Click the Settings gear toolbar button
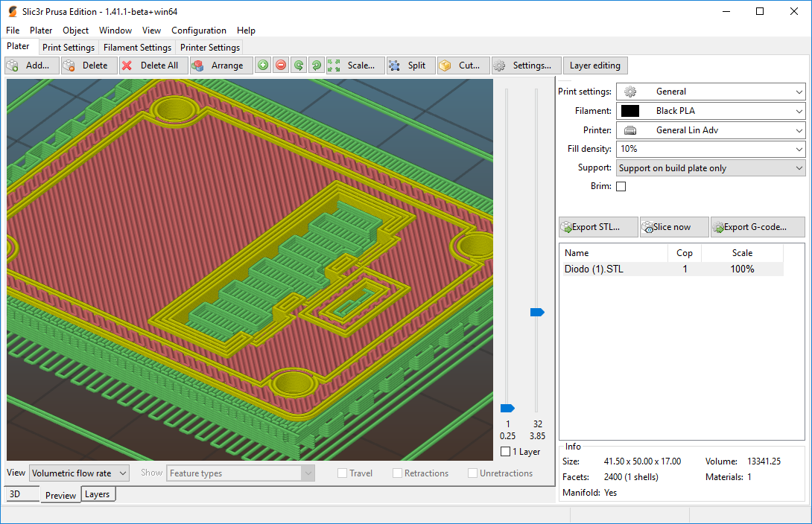The height and width of the screenshot is (524, 812). coord(526,65)
